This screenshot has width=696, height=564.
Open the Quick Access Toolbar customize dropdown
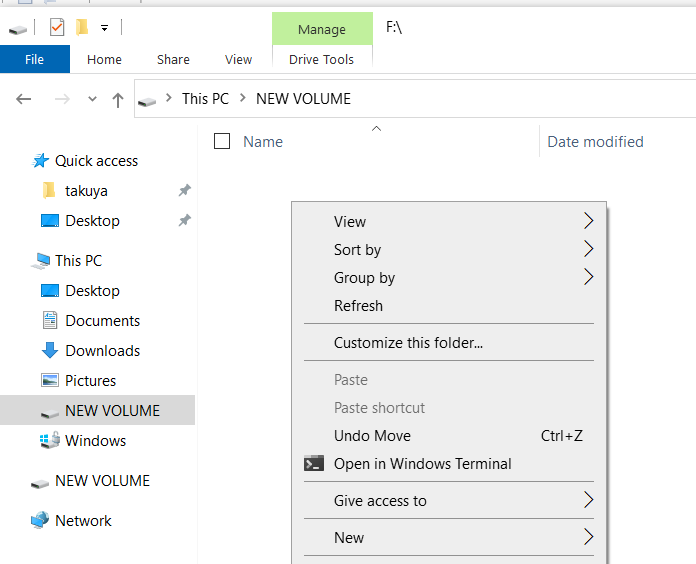[x=104, y=27]
